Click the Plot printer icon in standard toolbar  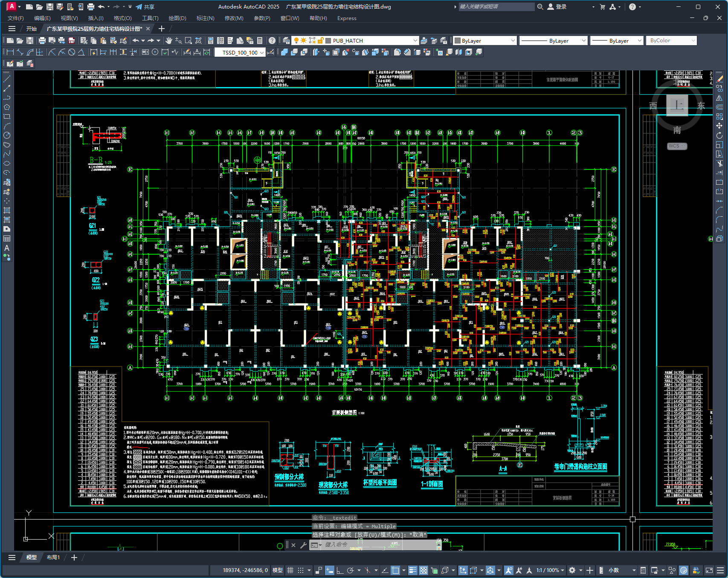(x=42, y=41)
